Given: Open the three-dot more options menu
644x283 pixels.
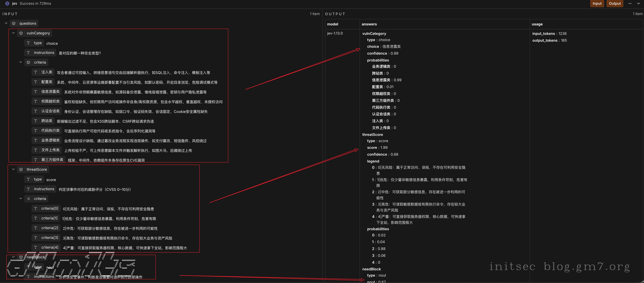Looking at the screenshot, I should pos(630,3).
